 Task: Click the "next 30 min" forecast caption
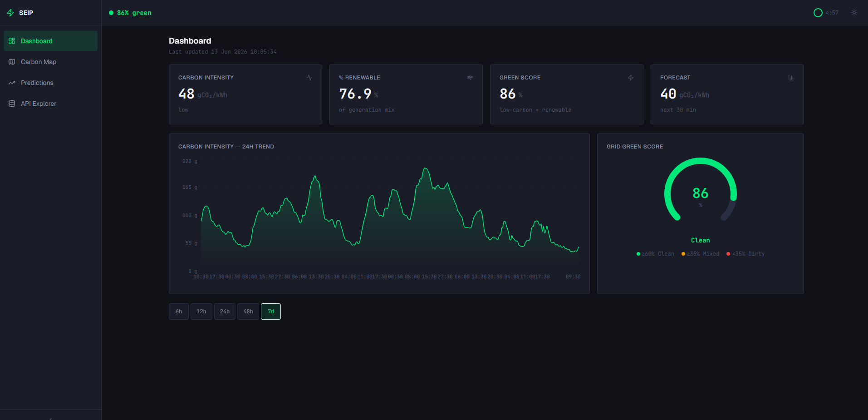(x=678, y=110)
